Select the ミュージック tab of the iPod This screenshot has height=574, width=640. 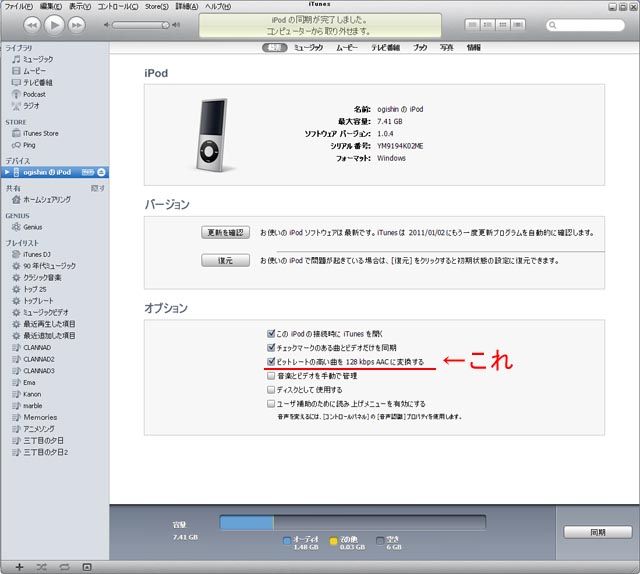[309, 47]
